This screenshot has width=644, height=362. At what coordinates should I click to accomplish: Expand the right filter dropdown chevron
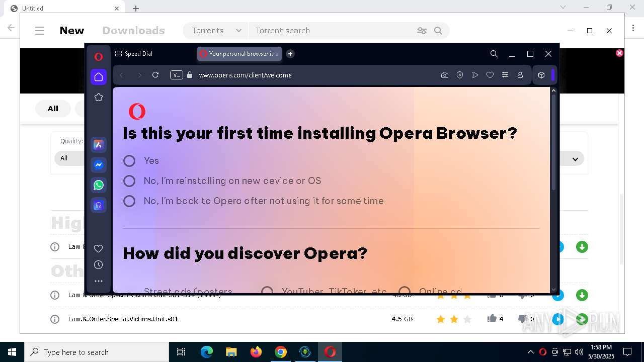tap(575, 159)
